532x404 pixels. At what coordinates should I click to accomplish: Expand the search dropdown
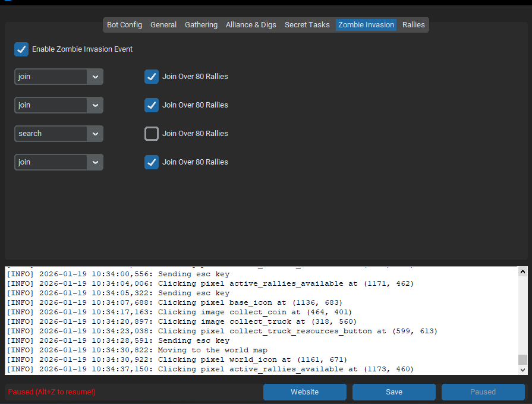59,134
